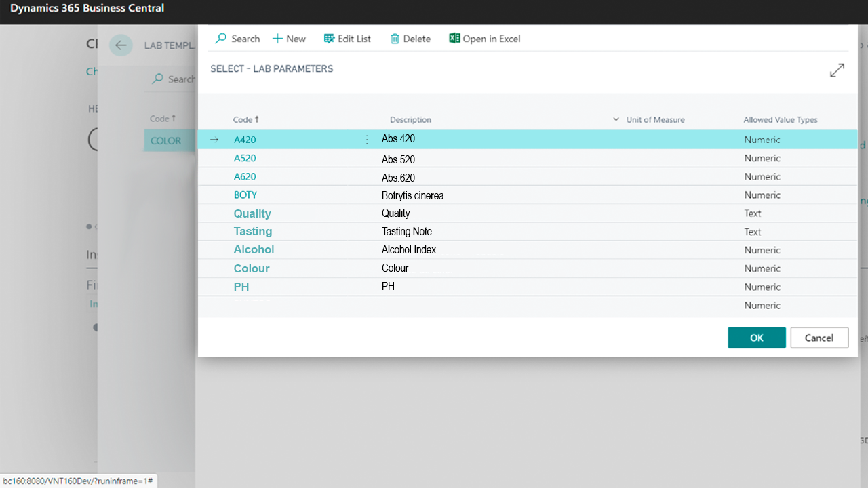Select the Alcohol Index row description
Image resolution: width=868 pixels, height=488 pixels.
tap(409, 250)
